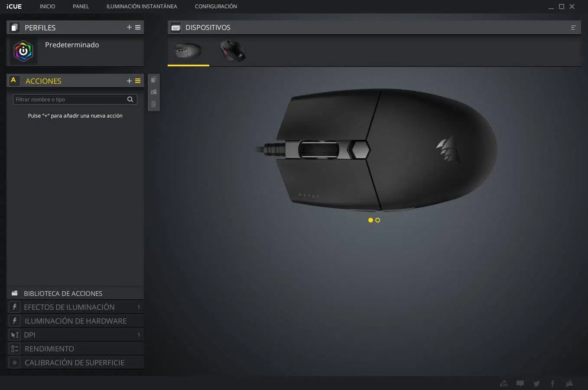Click the large mouse image
This screenshot has width=588, height=390.
[376, 150]
